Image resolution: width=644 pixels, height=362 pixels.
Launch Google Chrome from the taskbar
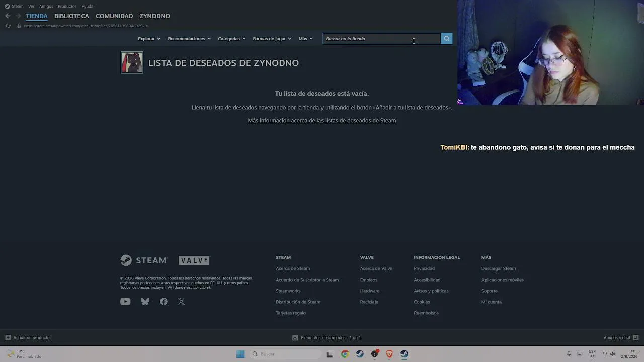[345, 354]
